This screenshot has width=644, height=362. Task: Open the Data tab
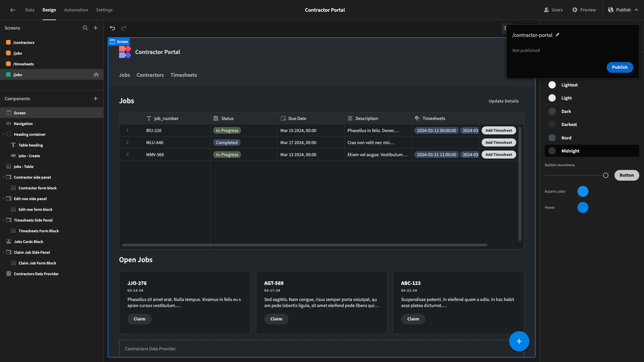coord(30,10)
